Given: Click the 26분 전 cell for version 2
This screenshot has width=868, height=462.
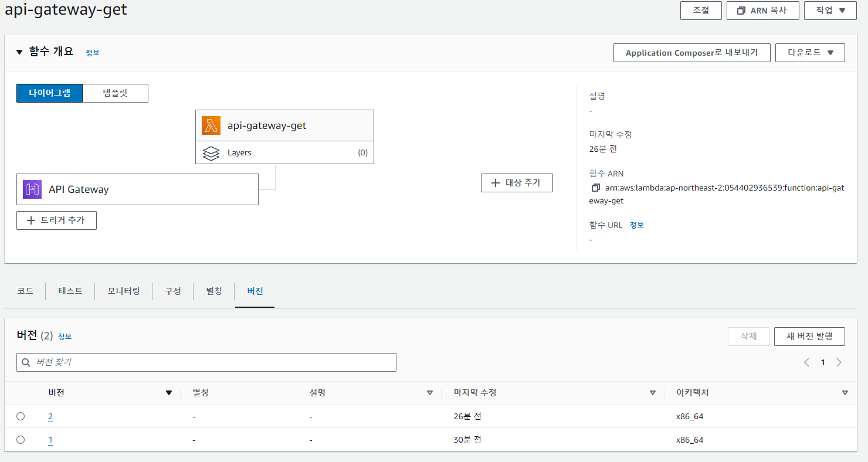Looking at the screenshot, I should (468, 416).
